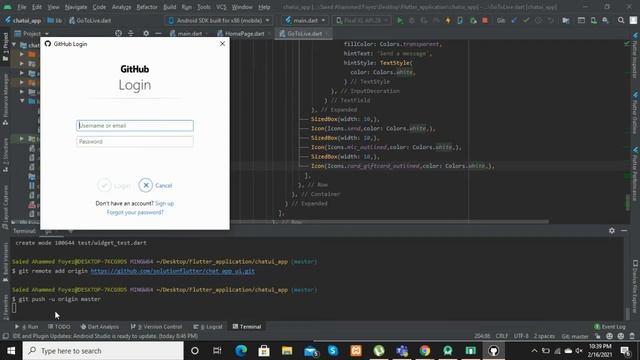Open the Version Control tool tab
Screen dimensions: 640x360
pos(156,327)
